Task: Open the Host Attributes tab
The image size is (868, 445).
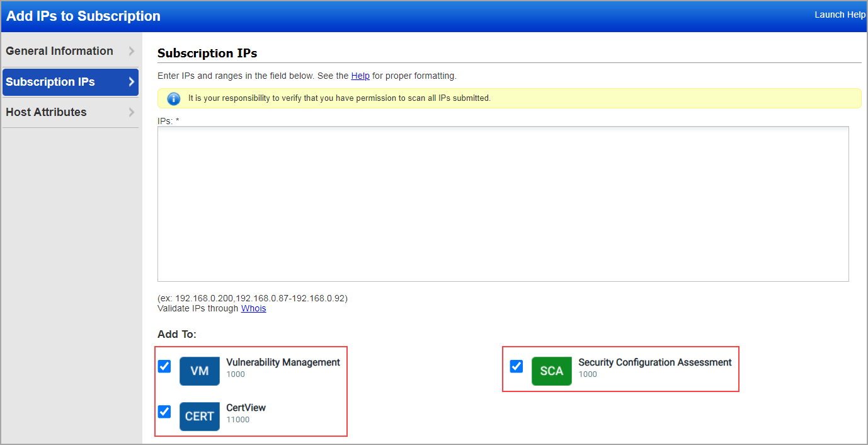Action: pos(71,112)
